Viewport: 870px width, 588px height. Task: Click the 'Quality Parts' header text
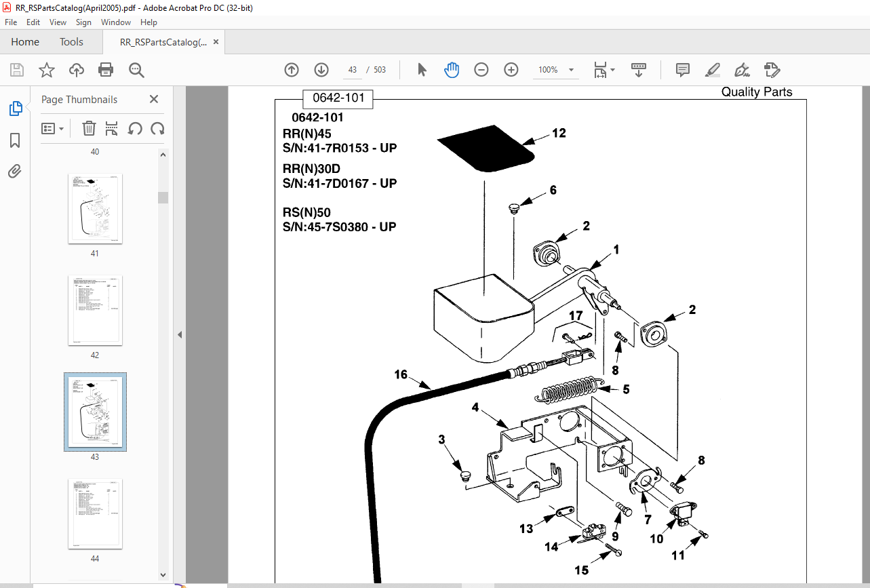coord(757,92)
